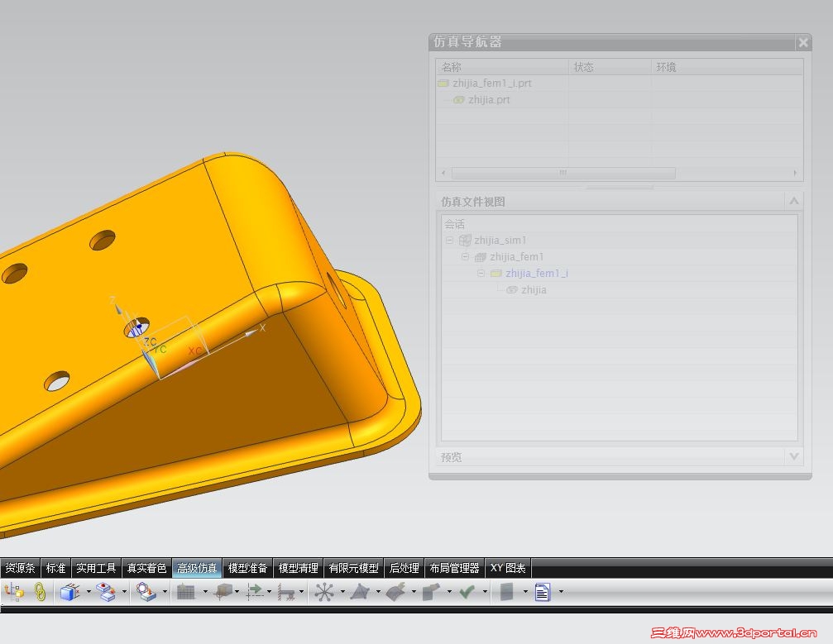Click the grayed folded sheet icon

pyautogui.click(x=431, y=591)
